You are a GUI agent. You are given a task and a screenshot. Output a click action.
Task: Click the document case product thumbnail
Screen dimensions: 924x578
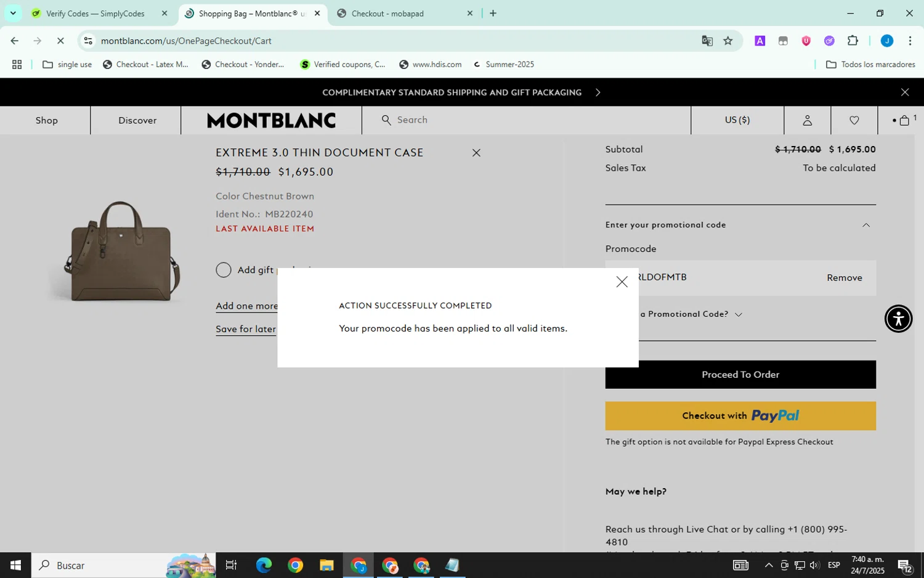(121, 251)
